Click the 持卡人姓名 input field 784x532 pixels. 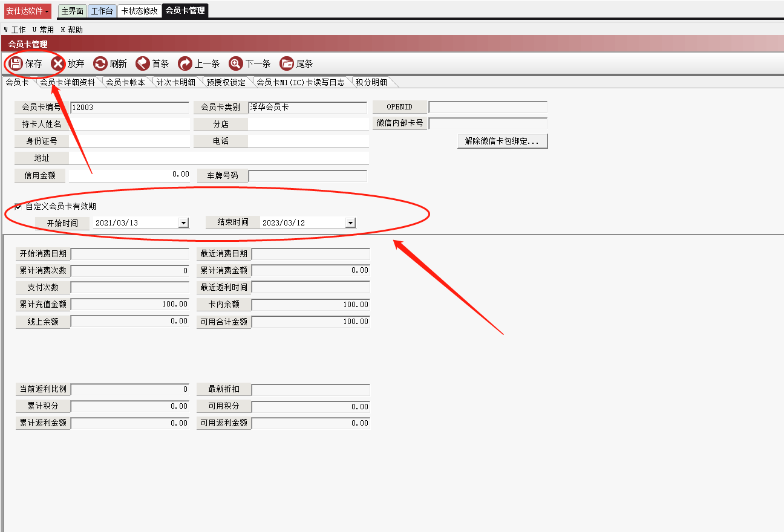tap(129, 124)
